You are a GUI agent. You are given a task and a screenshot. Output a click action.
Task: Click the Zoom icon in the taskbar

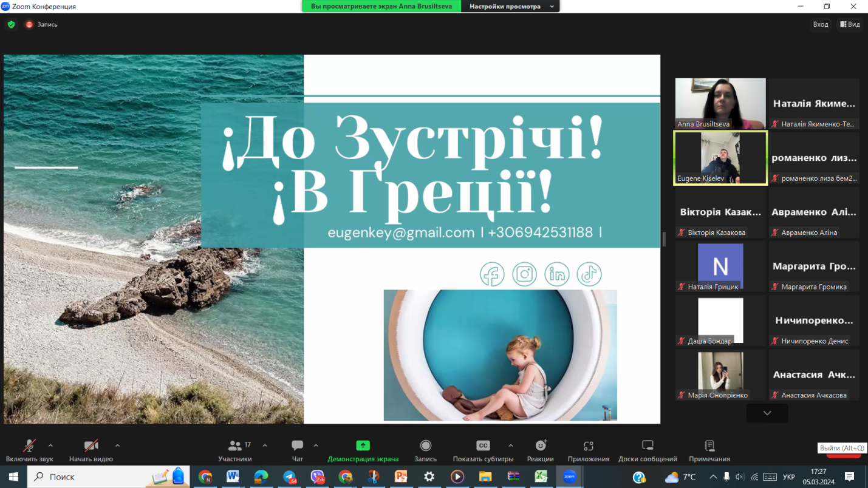click(x=569, y=477)
